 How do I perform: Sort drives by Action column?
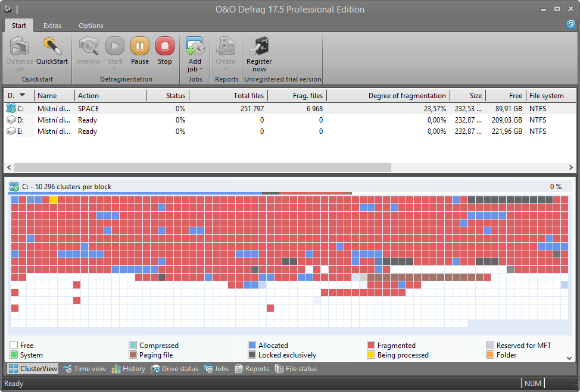110,95
